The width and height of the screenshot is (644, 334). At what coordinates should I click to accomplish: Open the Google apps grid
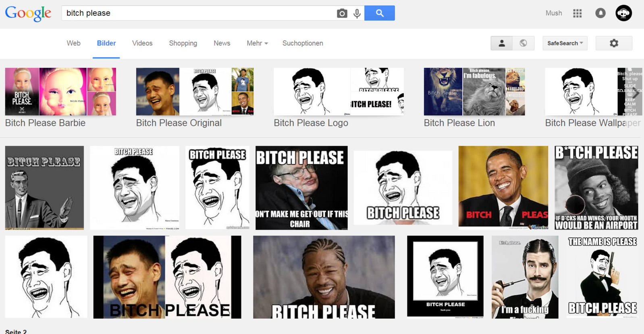point(577,13)
